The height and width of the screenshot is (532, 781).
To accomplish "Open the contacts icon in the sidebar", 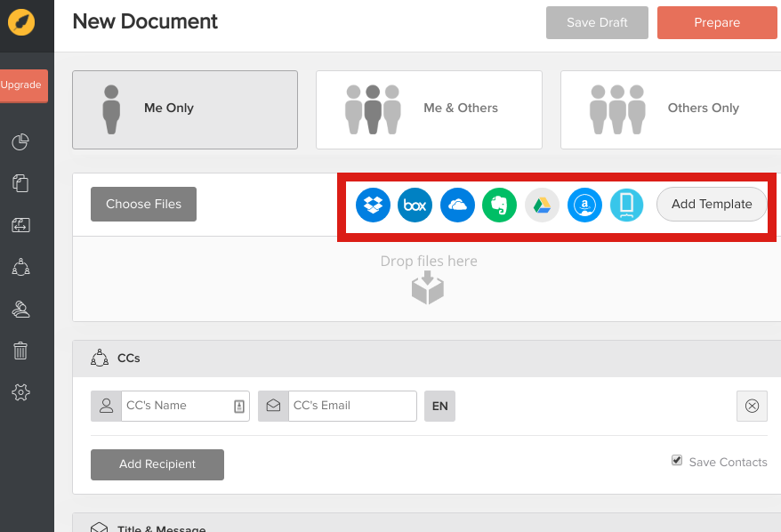I will [20, 309].
